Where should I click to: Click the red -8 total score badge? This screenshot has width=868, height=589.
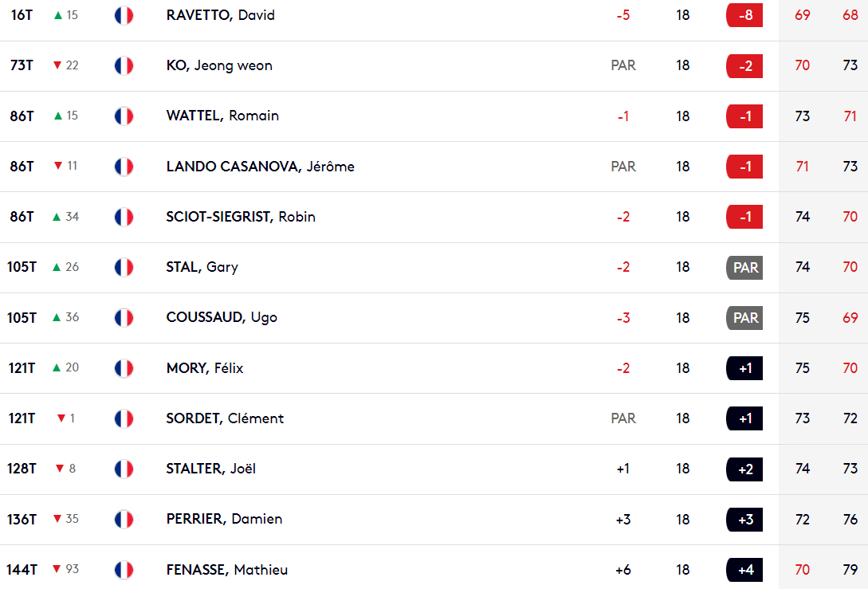pos(744,15)
